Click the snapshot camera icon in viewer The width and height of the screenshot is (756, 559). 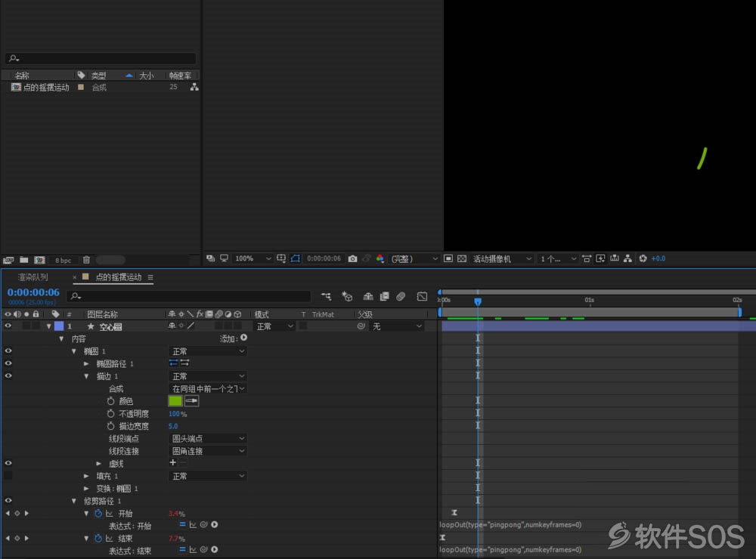[x=352, y=259]
